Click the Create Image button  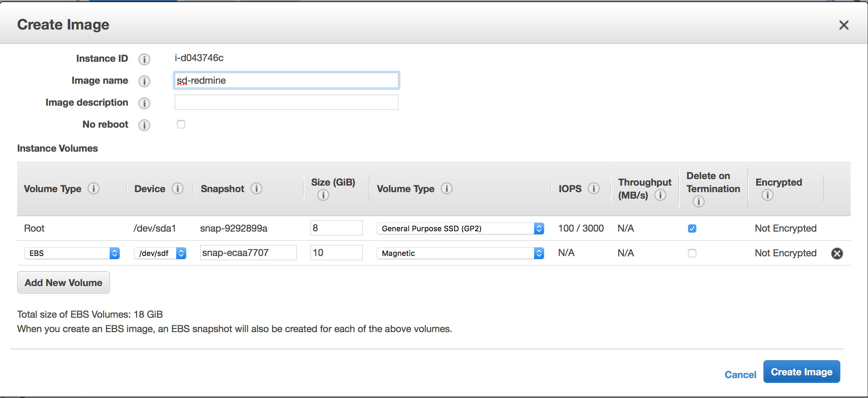pos(801,372)
